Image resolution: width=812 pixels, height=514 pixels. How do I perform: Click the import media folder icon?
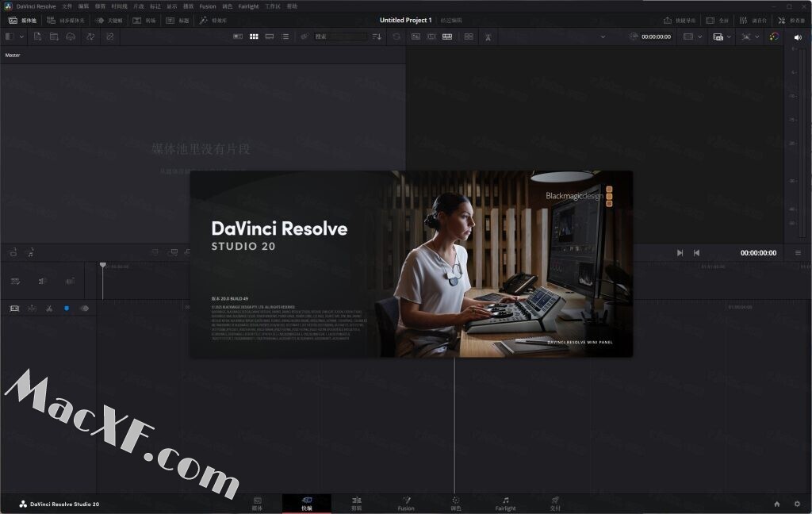[x=54, y=36]
